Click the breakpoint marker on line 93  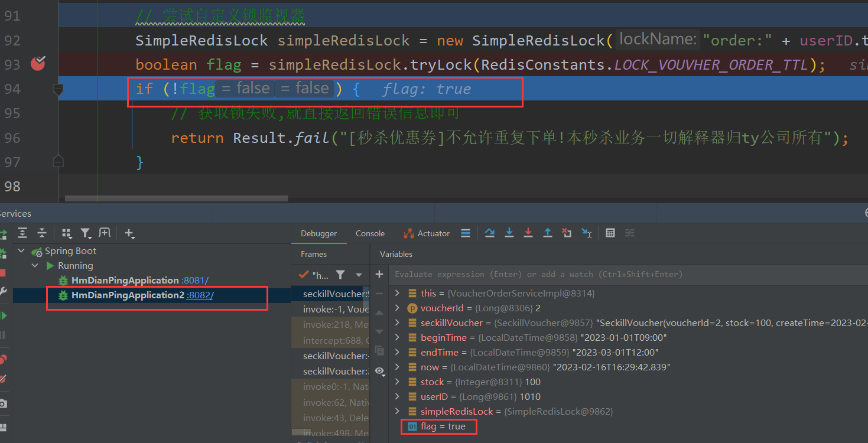pyautogui.click(x=38, y=63)
